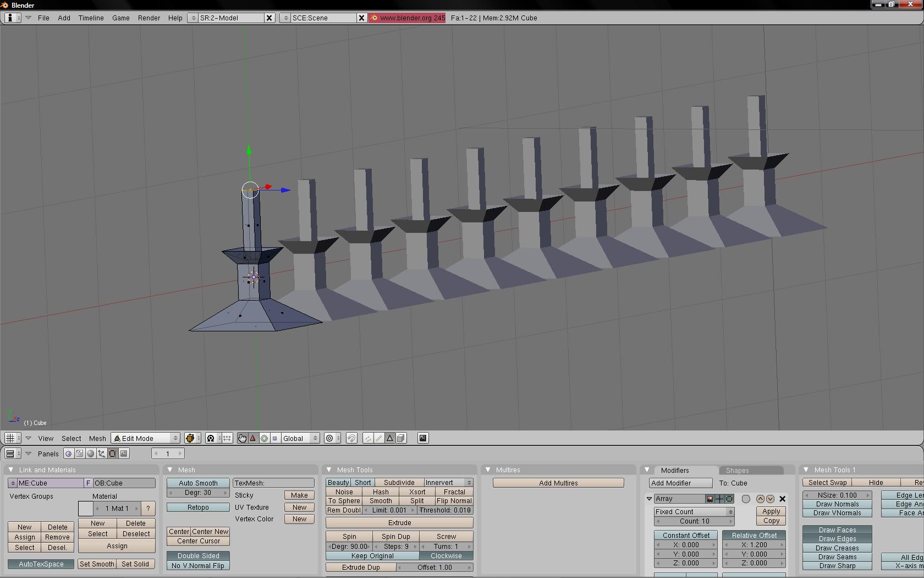Open the Render menu

click(148, 18)
